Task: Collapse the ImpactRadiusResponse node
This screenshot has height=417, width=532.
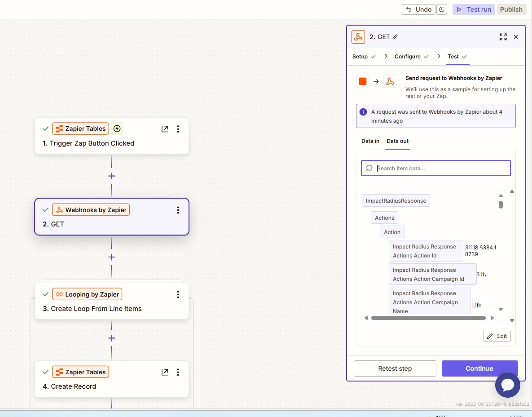Action: [396, 201]
